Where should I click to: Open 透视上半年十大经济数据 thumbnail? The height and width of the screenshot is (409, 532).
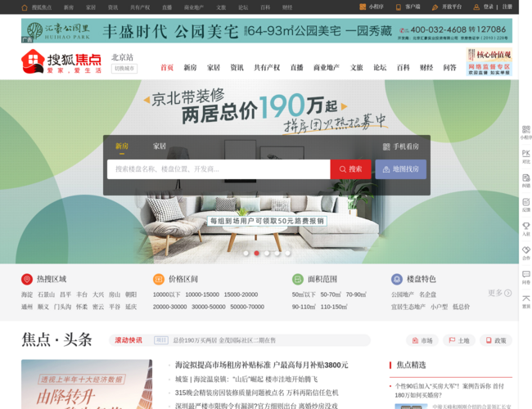[87, 384]
